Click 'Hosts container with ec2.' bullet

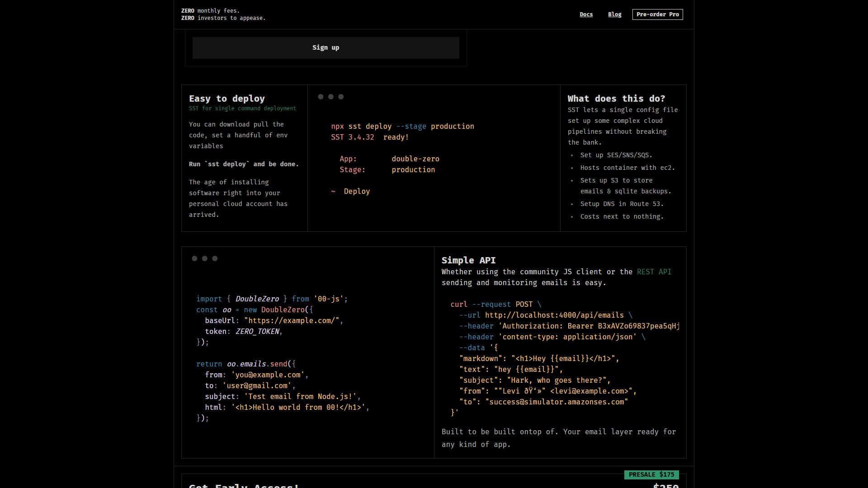tap(627, 168)
